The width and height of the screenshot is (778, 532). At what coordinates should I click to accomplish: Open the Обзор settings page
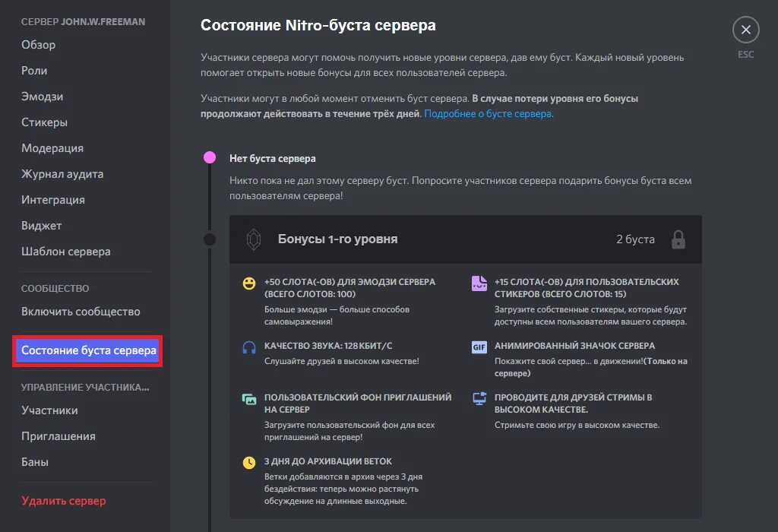pyautogui.click(x=38, y=45)
